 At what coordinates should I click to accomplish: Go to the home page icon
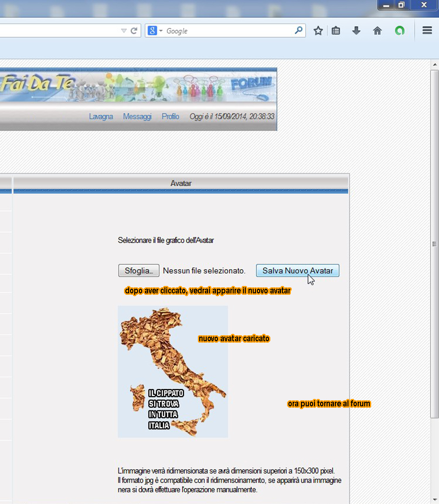[x=377, y=31]
